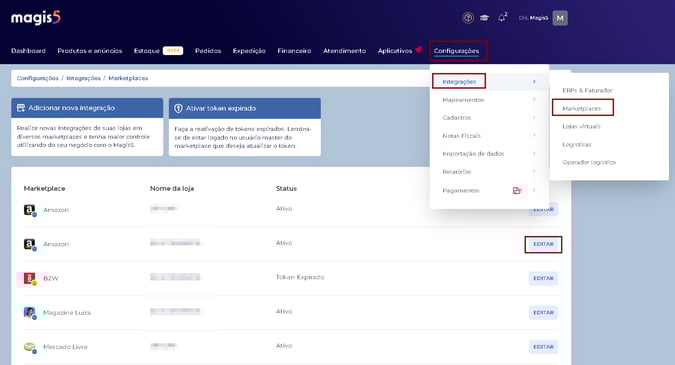This screenshot has height=365, width=675.
Task: Select Pagamentos in the dropdown
Action: (461, 190)
